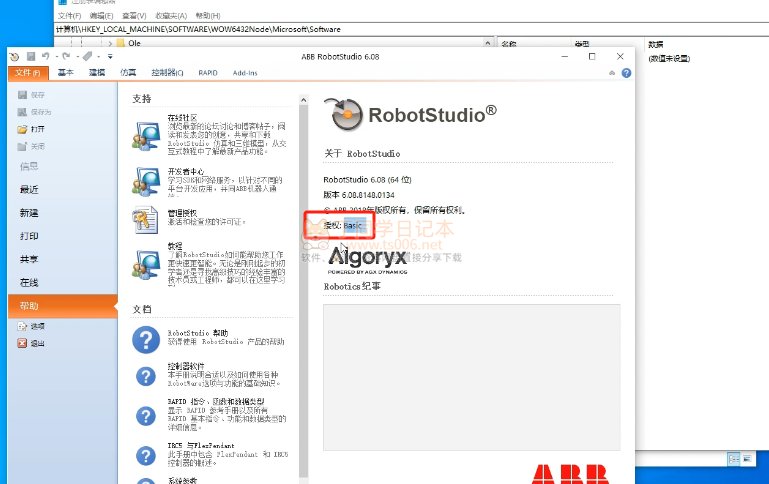Image resolution: width=769 pixels, height=484 pixels.
Task: Click the empty Robotics 纪事 news box
Action: click(471, 377)
